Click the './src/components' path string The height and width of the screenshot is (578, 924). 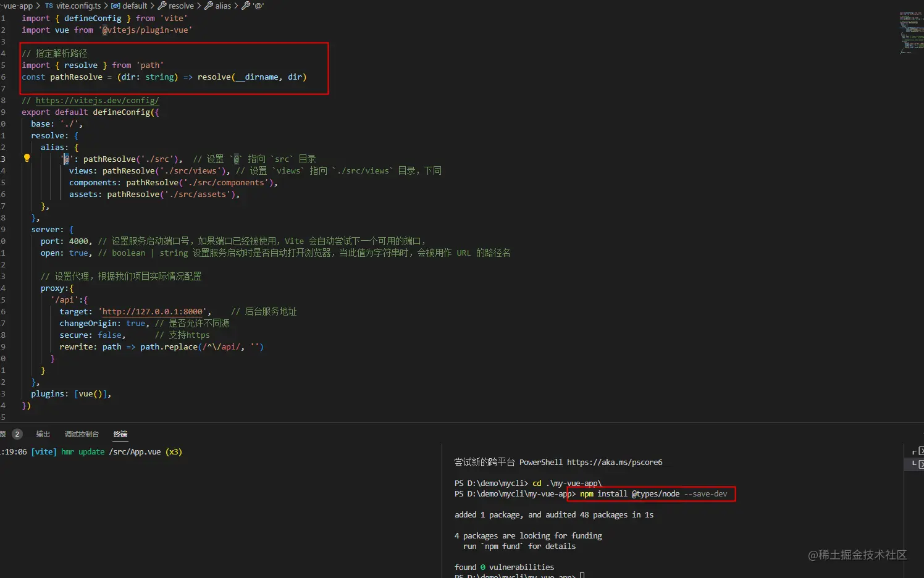(226, 182)
